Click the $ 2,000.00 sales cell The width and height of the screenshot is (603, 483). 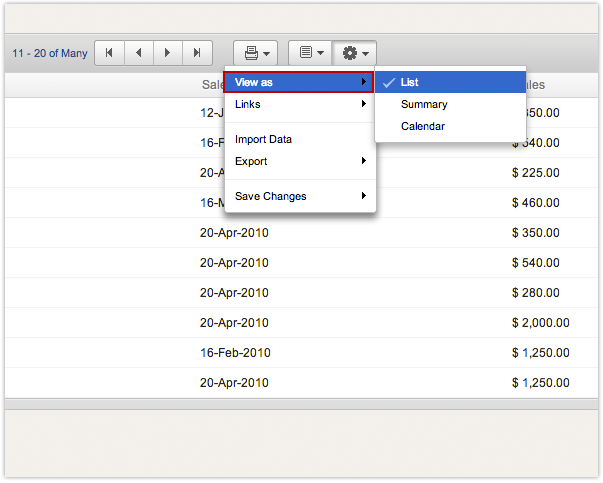540,323
